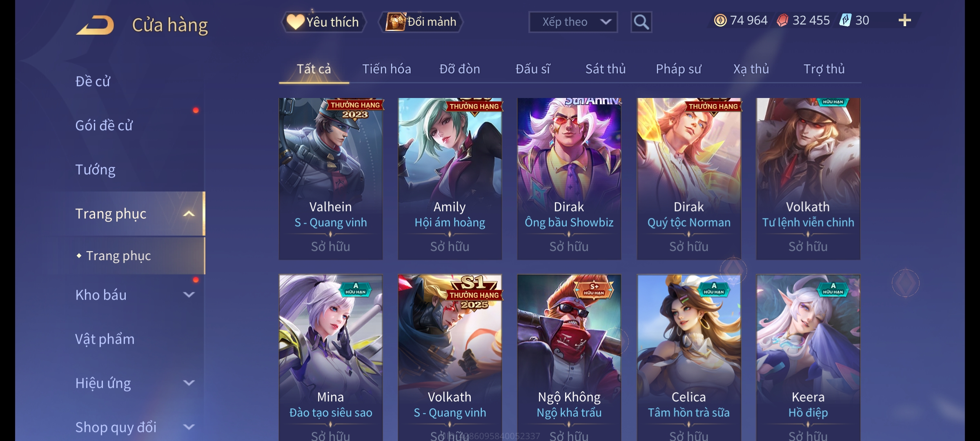
Task: Tap the gold coin balance icon
Action: [720, 20]
